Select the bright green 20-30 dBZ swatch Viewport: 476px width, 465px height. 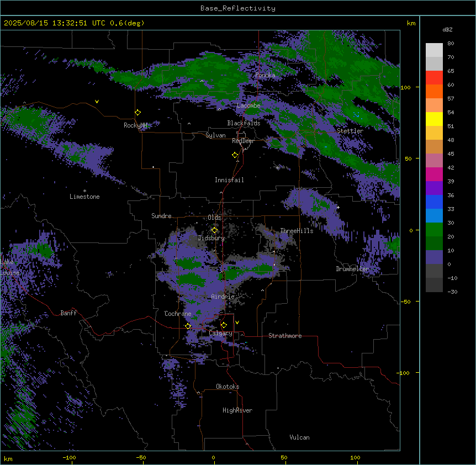coord(434,230)
